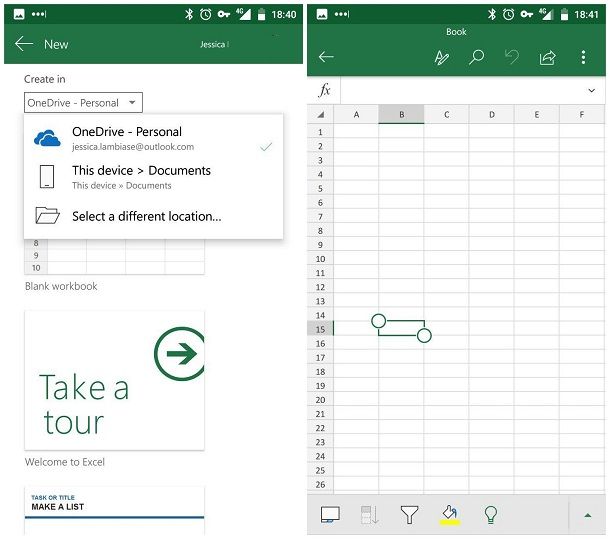This screenshot has height=539, width=610.
Task: Tap the select-all corner triangle
Action: tap(321, 115)
